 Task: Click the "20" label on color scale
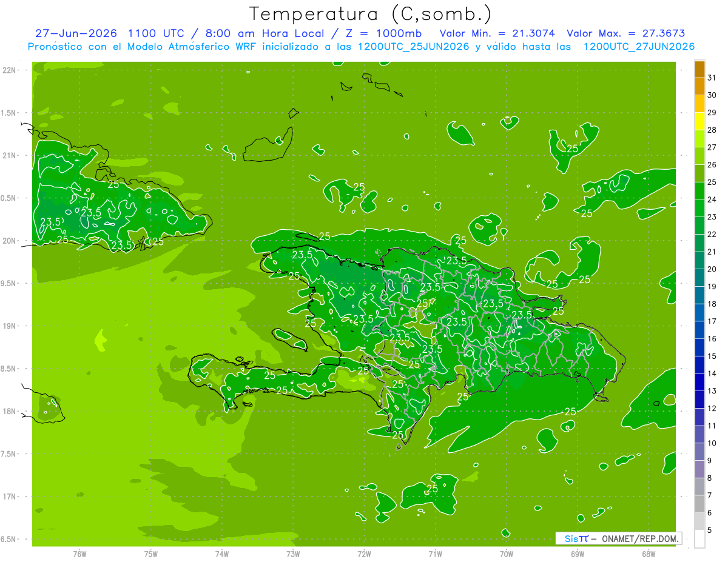click(x=712, y=269)
